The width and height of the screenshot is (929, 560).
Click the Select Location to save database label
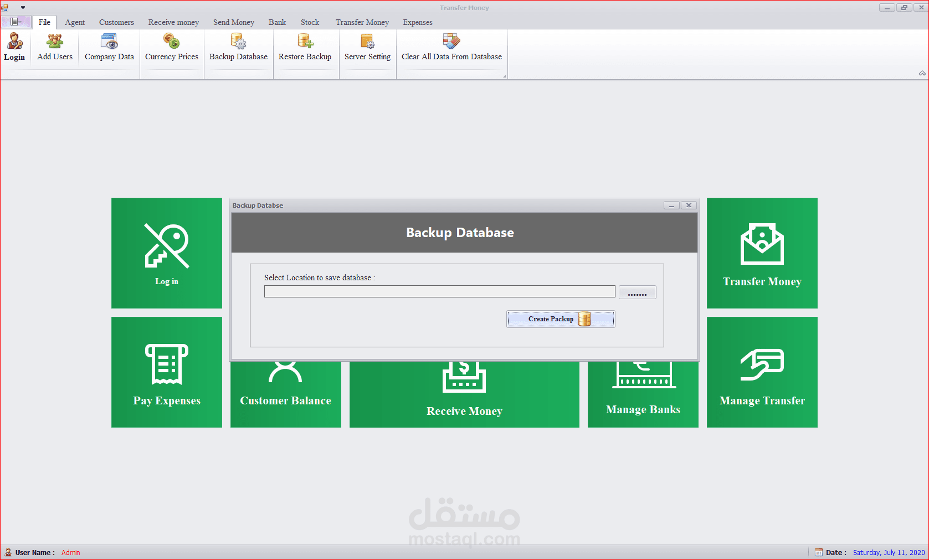pyautogui.click(x=320, y=278)
